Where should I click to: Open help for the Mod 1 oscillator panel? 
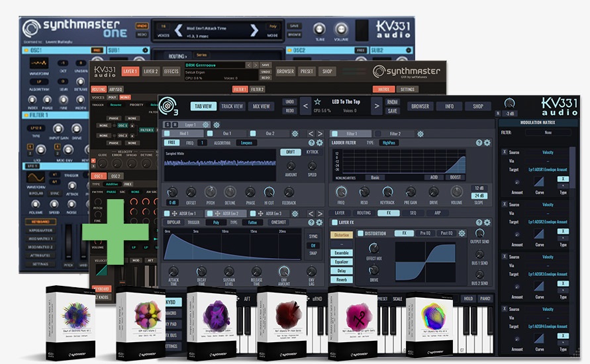(311, 143)
